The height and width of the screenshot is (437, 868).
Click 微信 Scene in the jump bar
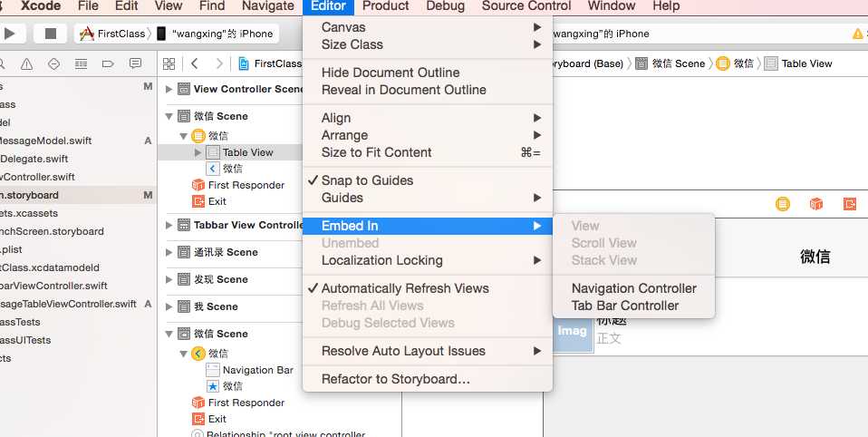pos(670,63)
